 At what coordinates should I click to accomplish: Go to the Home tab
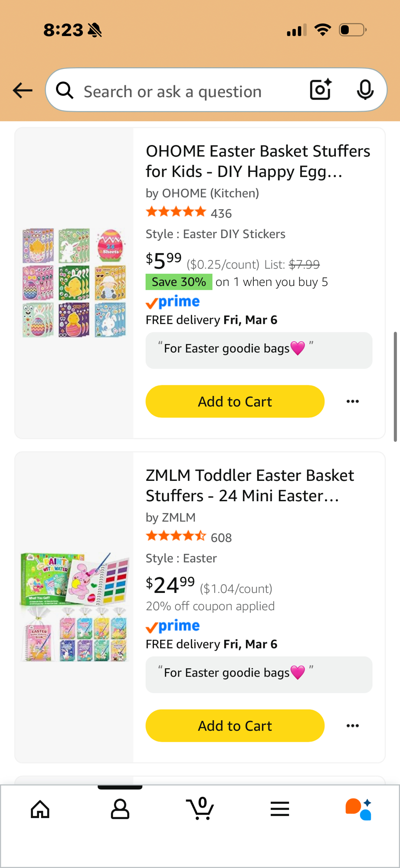(40, 809)
